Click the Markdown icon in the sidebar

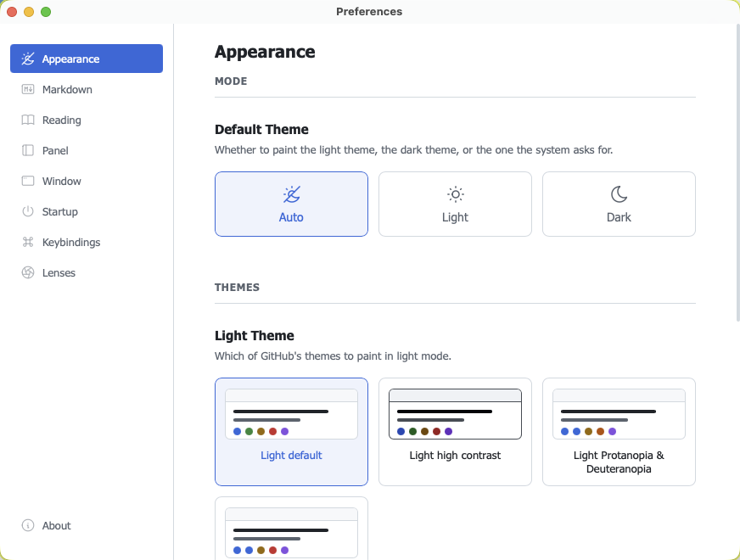point(28,89)
